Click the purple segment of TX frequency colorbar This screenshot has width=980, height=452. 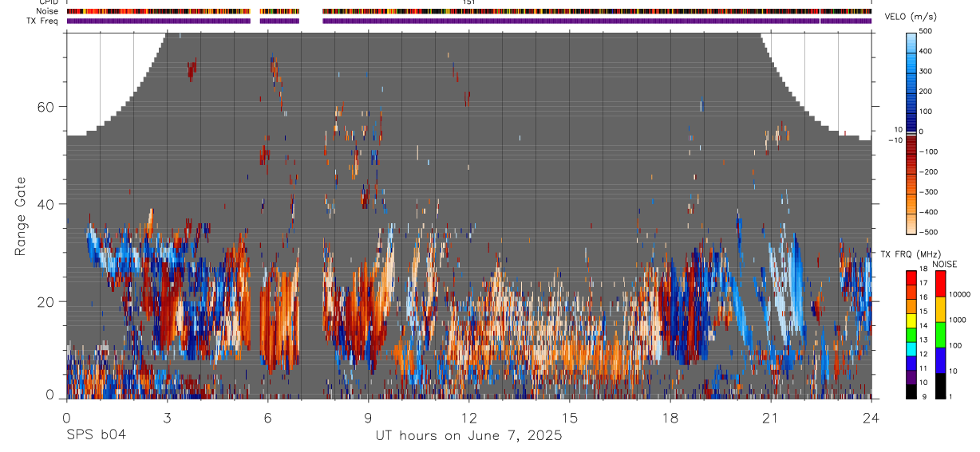pos(912,376)
